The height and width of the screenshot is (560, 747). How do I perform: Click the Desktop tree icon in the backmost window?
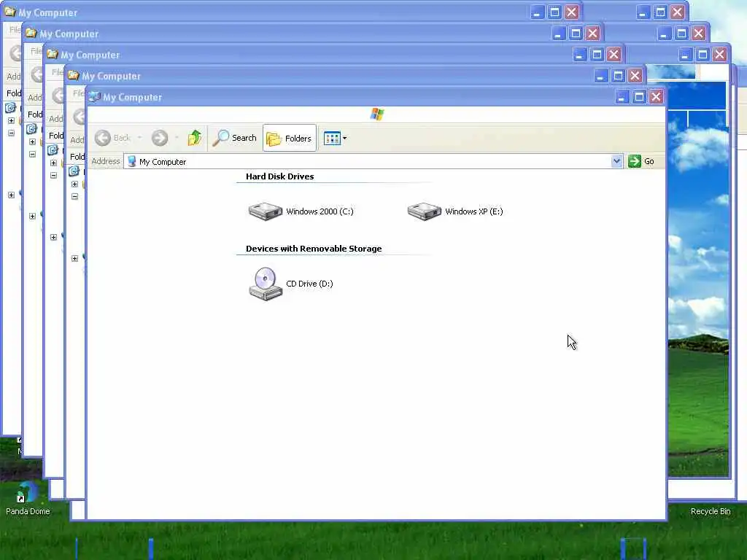(10, 108)
